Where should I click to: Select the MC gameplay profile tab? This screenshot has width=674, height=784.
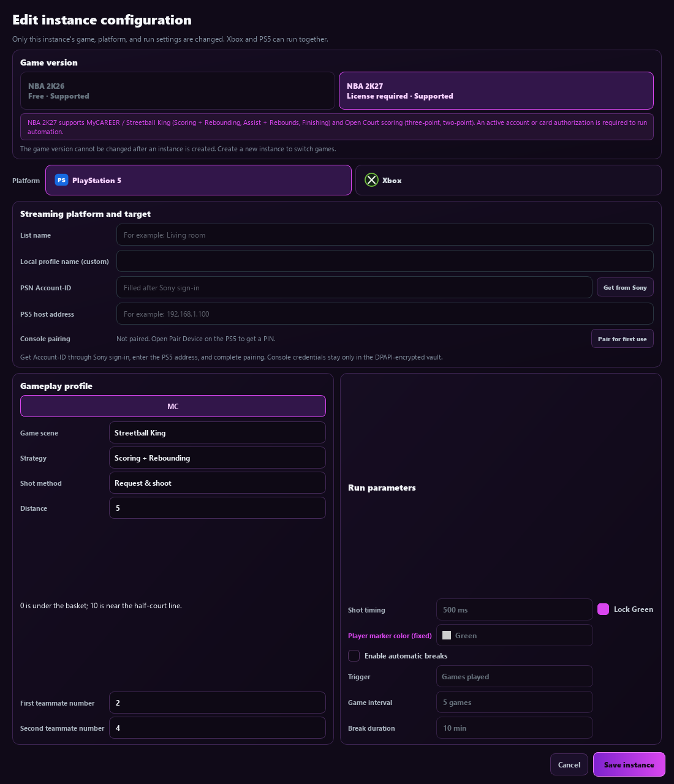[x=173, y=406]
